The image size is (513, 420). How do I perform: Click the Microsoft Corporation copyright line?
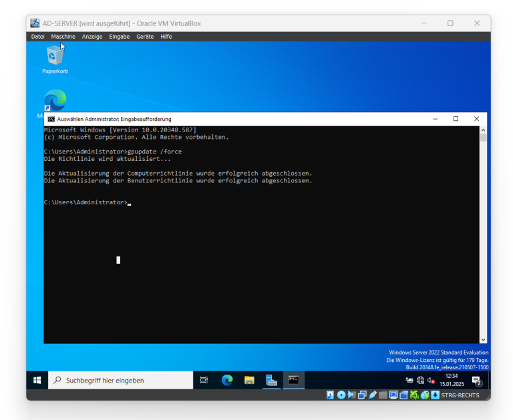[x=136, y=137]
